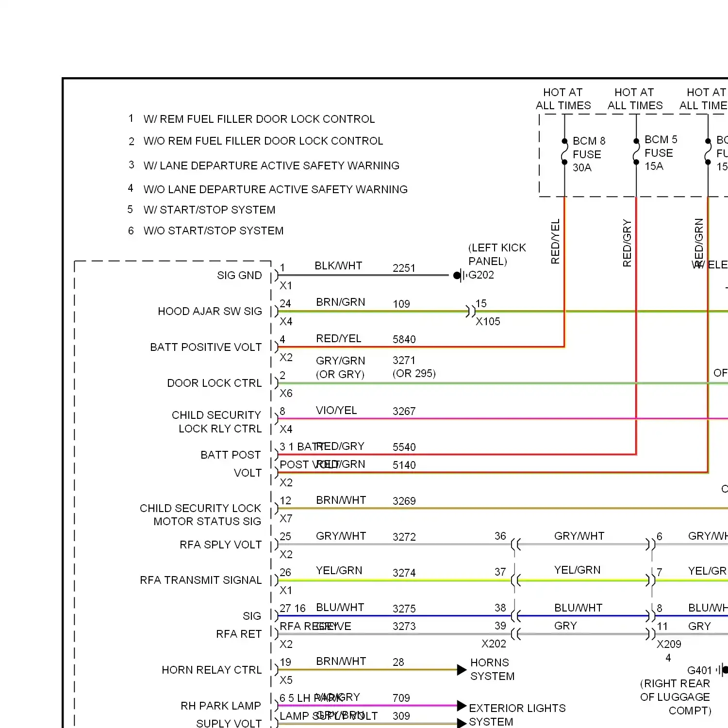Click the GRY/WHT label between X202 and X209
Viewport: 728px width, 728px height.
tap(579, 536)
